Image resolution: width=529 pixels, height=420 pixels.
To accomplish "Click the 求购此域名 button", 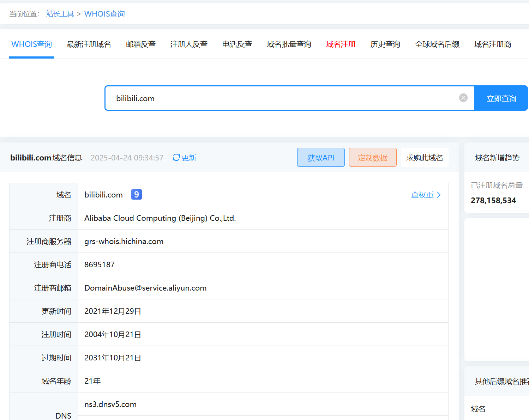I will pos(425,157).
